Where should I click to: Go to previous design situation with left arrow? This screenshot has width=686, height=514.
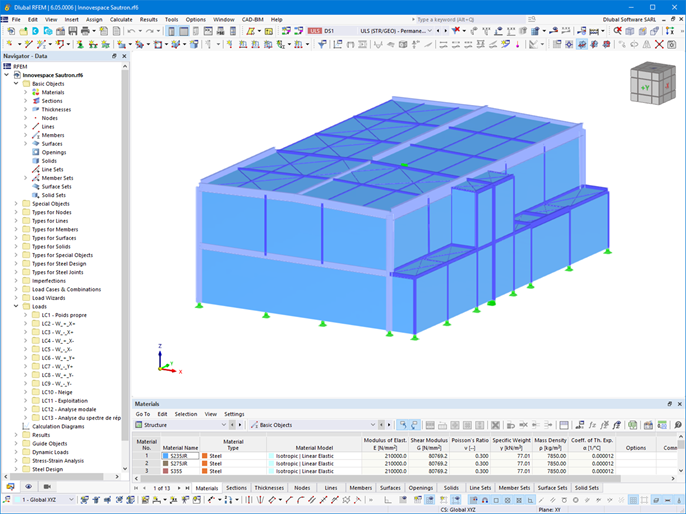point(438,31)
